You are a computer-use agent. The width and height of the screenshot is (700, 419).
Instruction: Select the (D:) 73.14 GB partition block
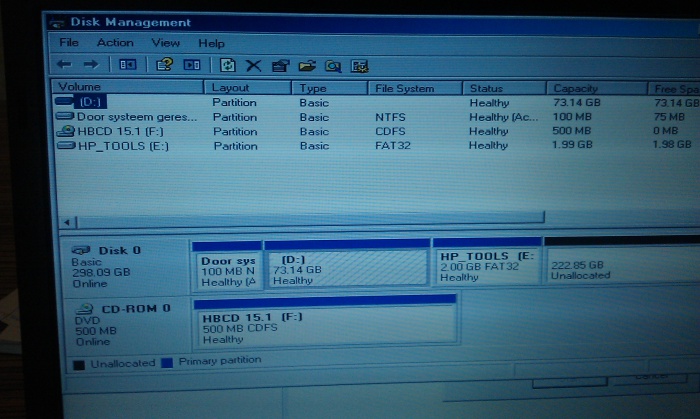[x=347, y=265]
